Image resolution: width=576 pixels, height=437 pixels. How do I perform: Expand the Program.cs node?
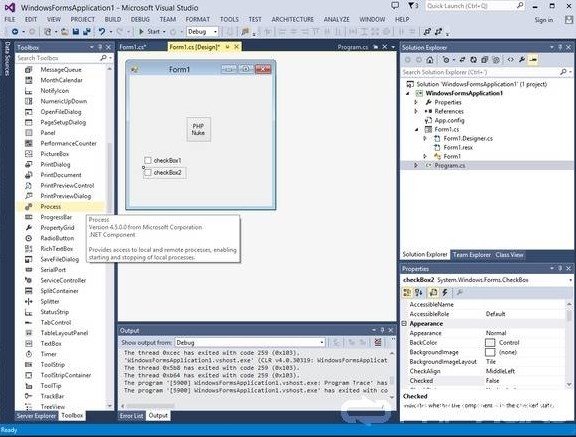(416, 166)
